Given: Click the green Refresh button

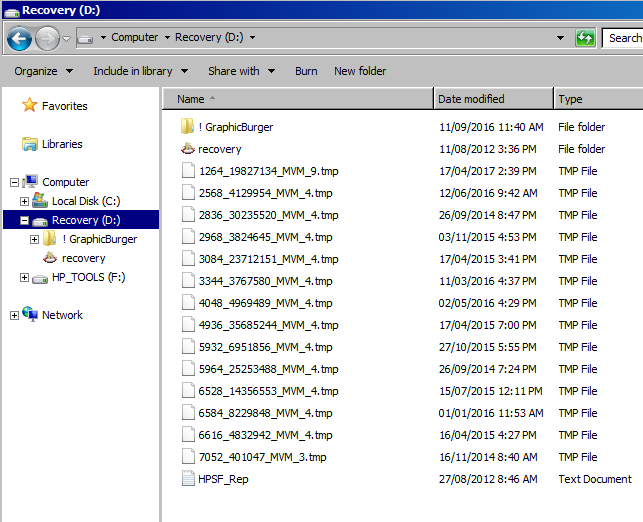Looking at the screenshot, I should tap(585, 38).
